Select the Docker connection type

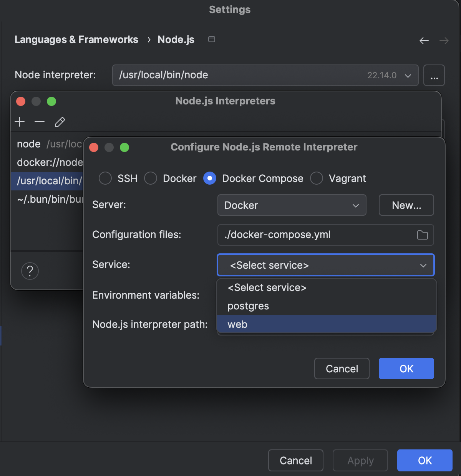pos(151,178)
